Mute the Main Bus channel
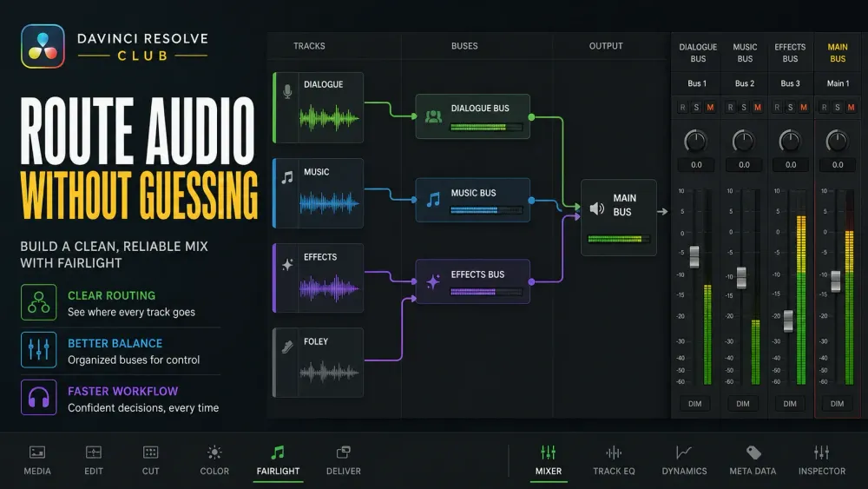 [x=851, y=108]
